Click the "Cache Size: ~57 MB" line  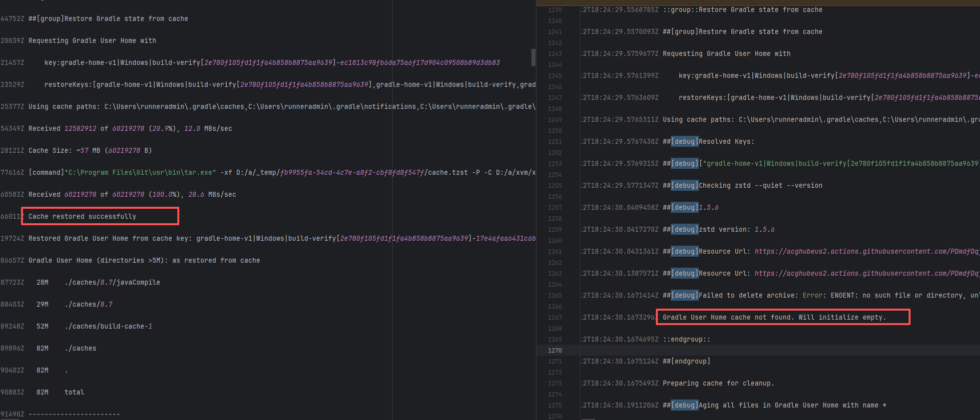(90, 150)
